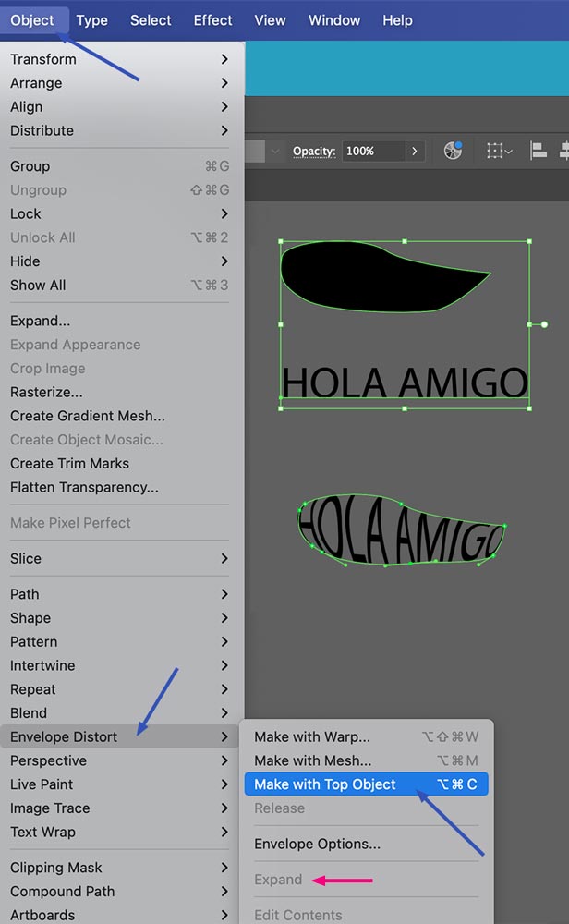Image resolution: width=569 pixels, height=924 pixels.
Task: Click the Recolor Artwork color wheel icon
Action: tap(453, 151)
